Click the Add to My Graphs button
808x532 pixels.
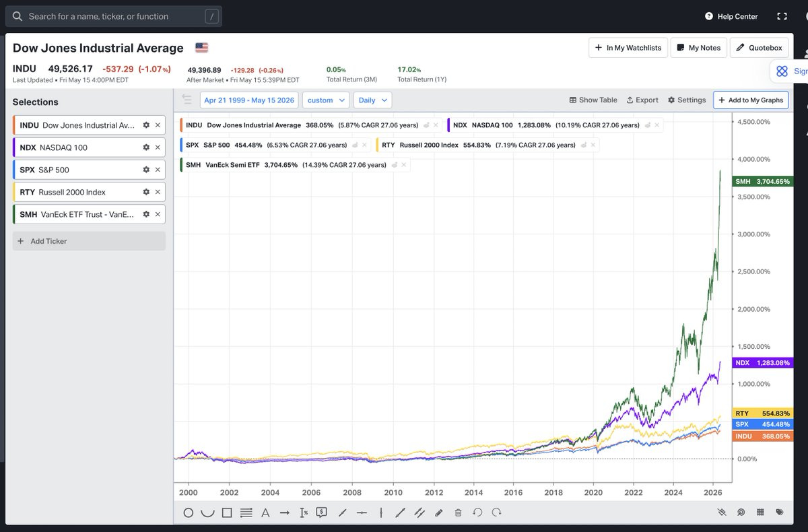[x=751, y=100]
